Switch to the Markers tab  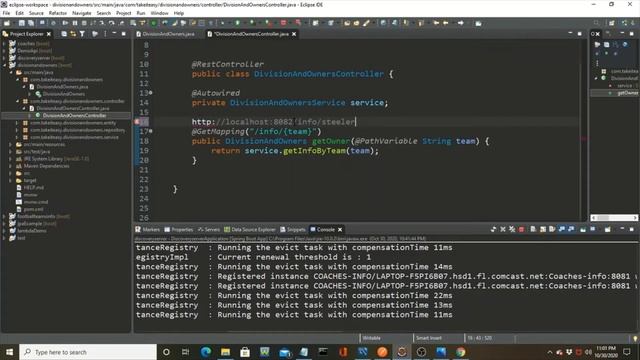pos(148,229)
